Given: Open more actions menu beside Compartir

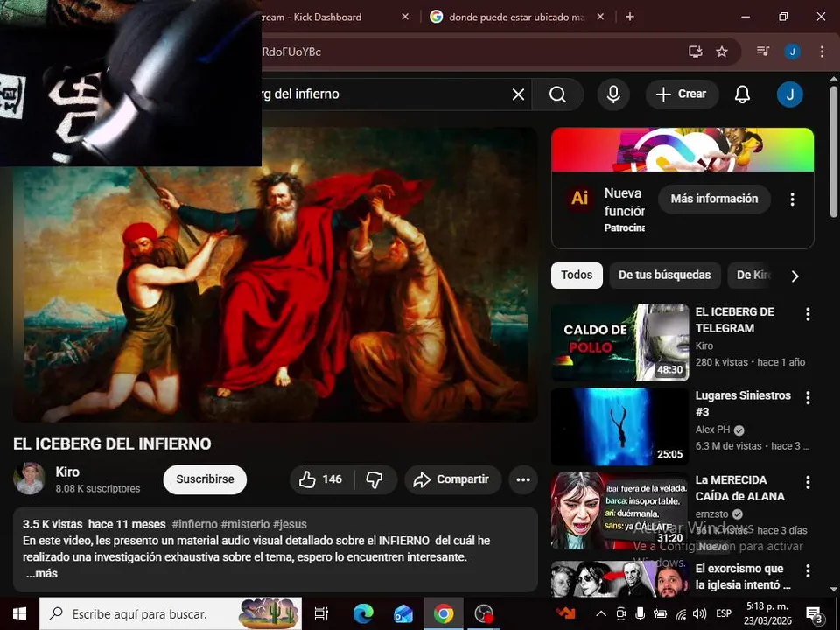Looking at the screenshot, I should [x=523, y=479].
